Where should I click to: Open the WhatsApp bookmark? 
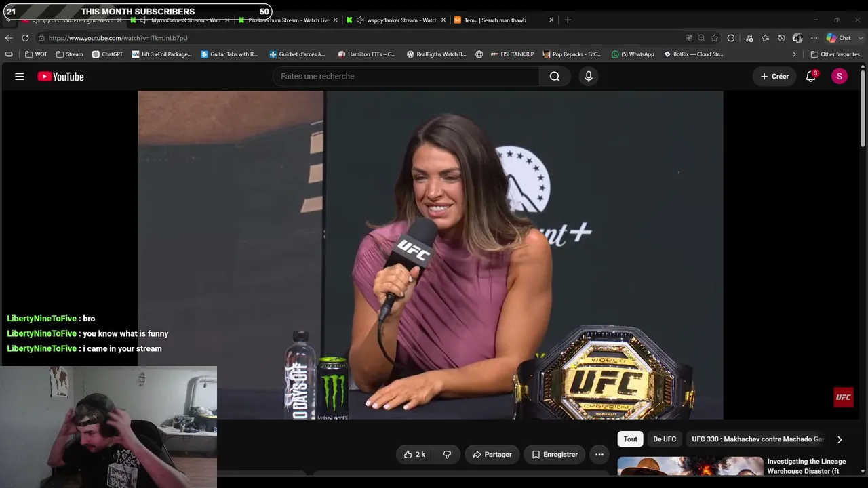633,54
